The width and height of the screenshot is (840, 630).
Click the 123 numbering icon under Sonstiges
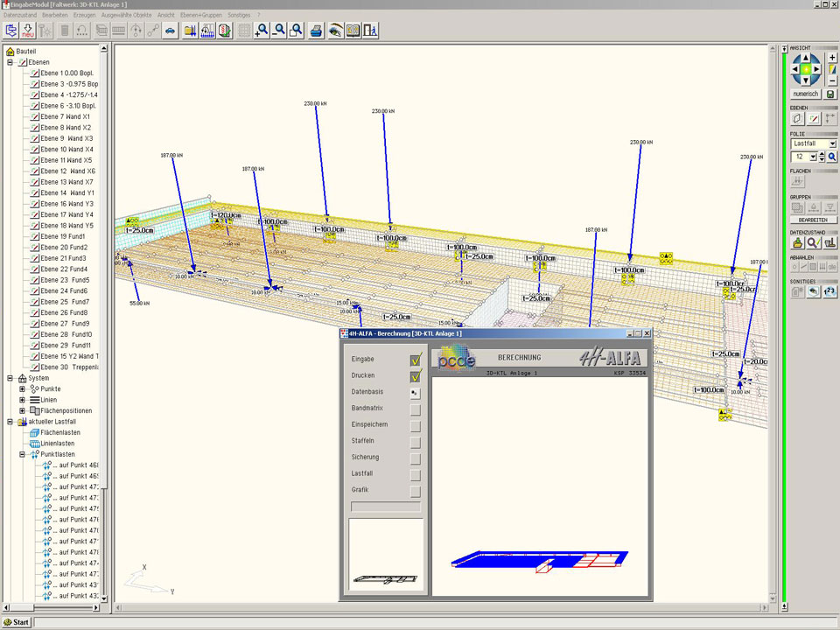[829, 291]
